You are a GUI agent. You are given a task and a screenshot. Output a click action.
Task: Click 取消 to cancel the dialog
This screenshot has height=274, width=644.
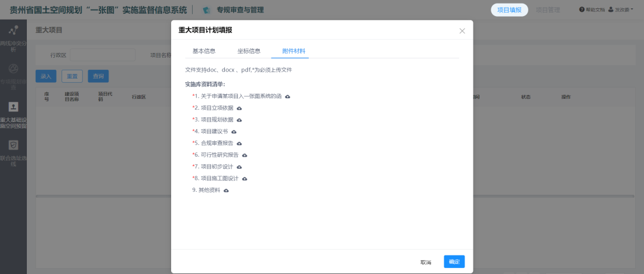click(x=426, y=262)
